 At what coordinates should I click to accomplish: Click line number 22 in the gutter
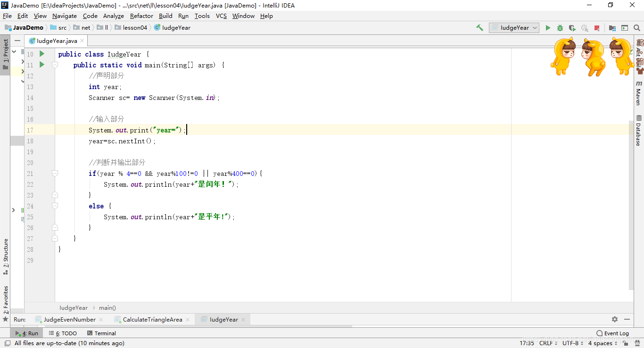(x=30, y=184)
